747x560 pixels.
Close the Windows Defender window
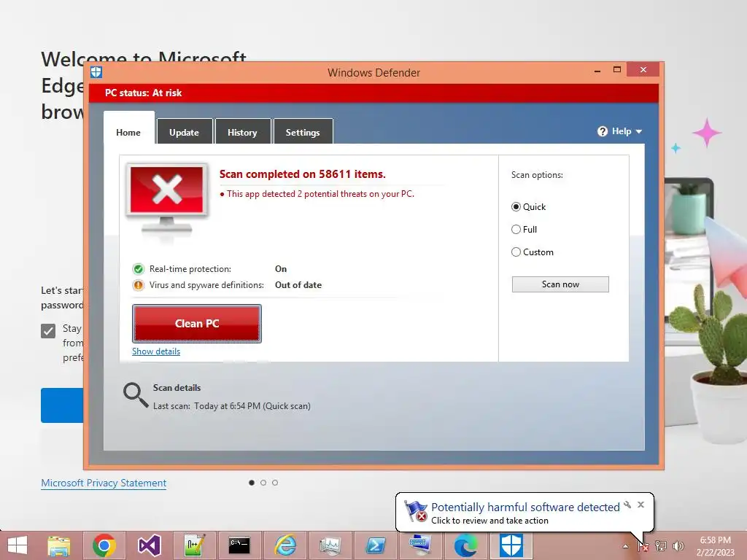point(643,69)
